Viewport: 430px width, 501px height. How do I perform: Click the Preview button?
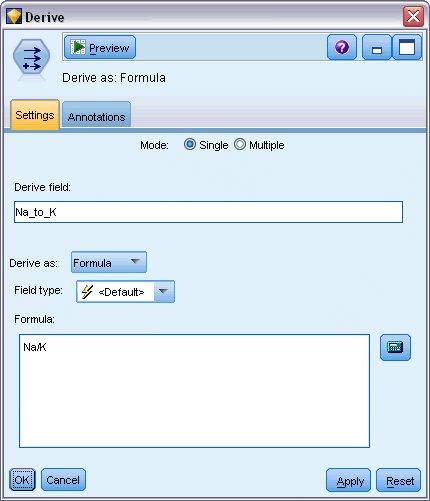tap(100, 48)
